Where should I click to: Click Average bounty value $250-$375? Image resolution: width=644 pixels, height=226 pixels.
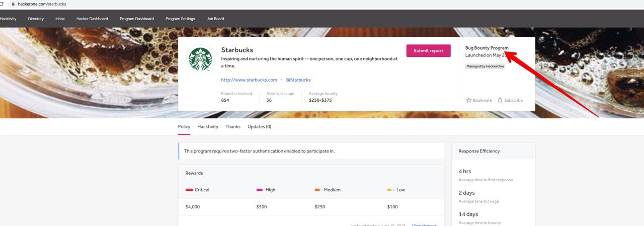(x=320, y=100)
